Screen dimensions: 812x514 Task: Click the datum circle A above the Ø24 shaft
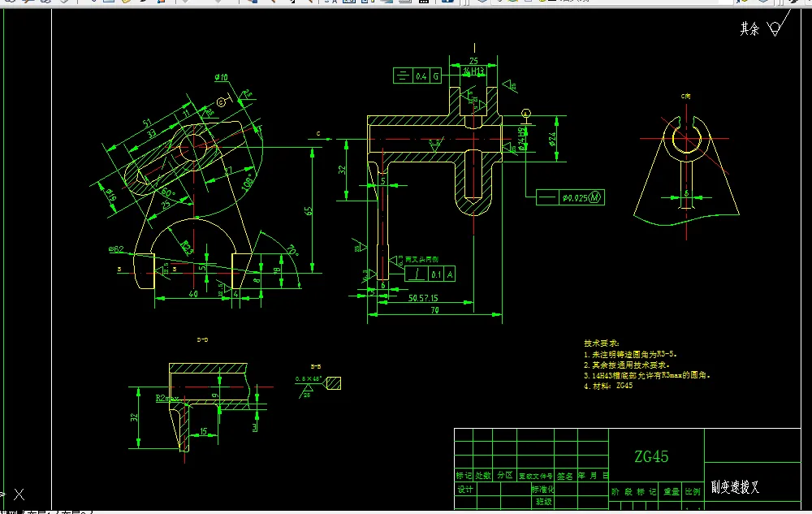click(x=525, y=114)
